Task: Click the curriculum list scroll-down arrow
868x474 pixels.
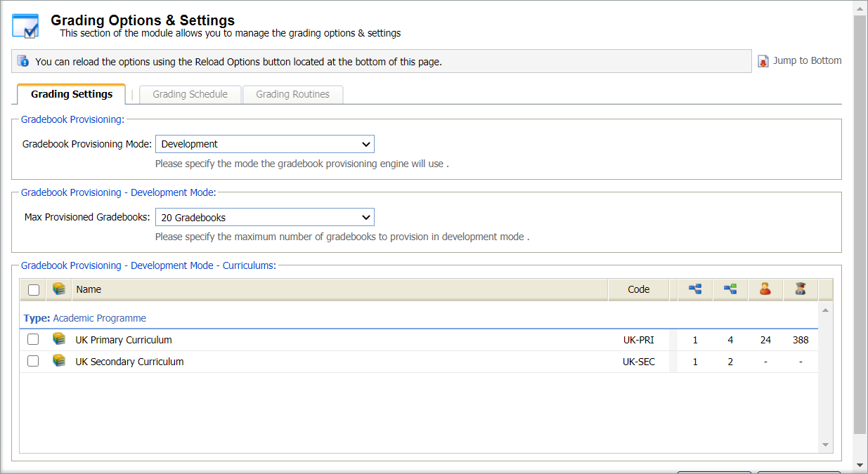Action: (x=826, y=445)
